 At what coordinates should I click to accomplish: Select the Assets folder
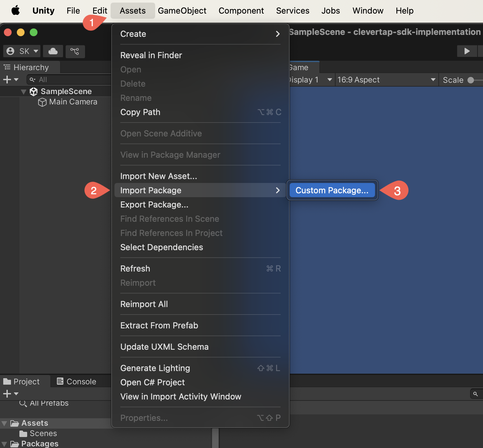(35, 423)
